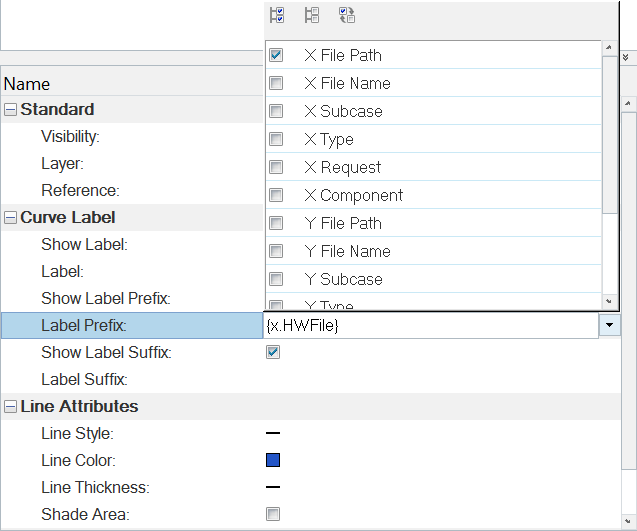Open the Line Color blue swatch

point(273,461)
